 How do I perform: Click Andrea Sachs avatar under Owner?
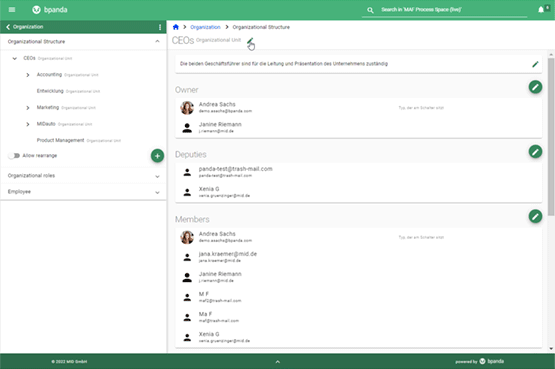pos(187,108)
